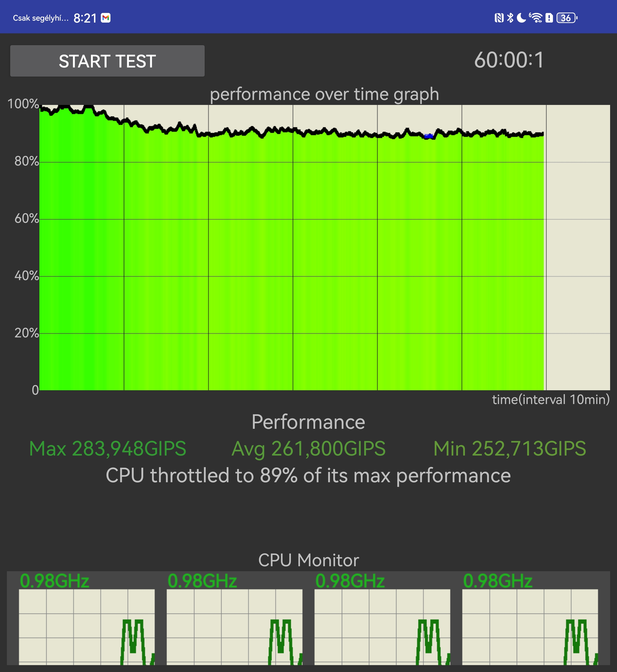Image resolution: width=617 pixels, height=672 pixels.
Task: Open the fourth CPU core monitor graph
Action: 530,627
